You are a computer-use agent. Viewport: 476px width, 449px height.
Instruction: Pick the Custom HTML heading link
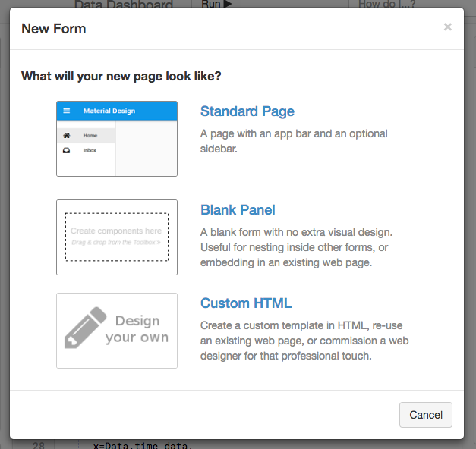(246, 303)
